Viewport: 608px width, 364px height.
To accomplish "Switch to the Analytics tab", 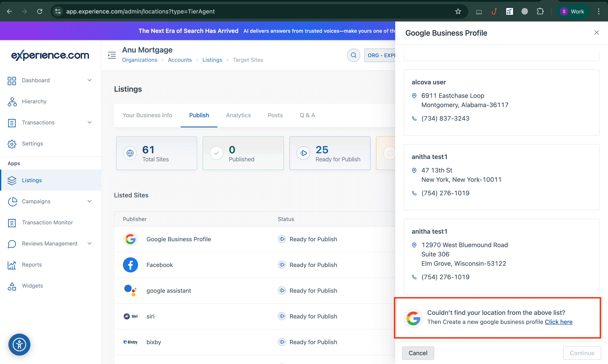I will 238,115.
